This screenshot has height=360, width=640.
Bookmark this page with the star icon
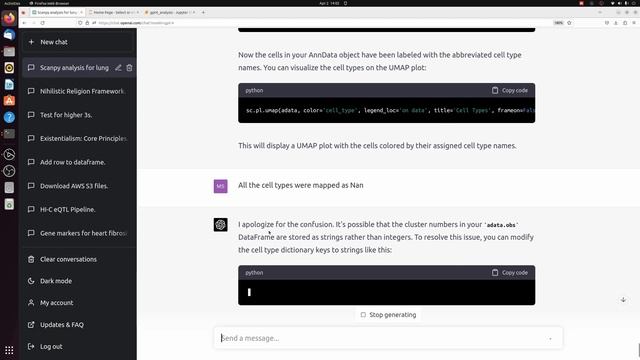pyautogui.click(x=569, y=23)
